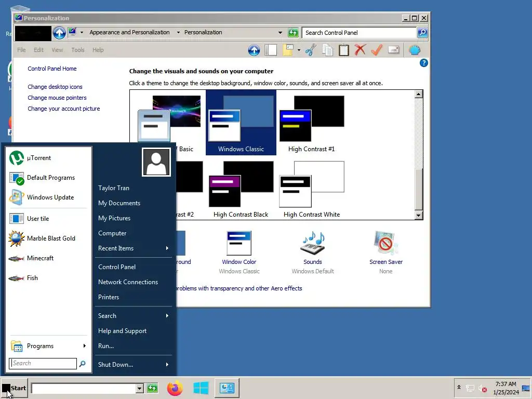Open Screen Saver settings icon

[386, 243]
